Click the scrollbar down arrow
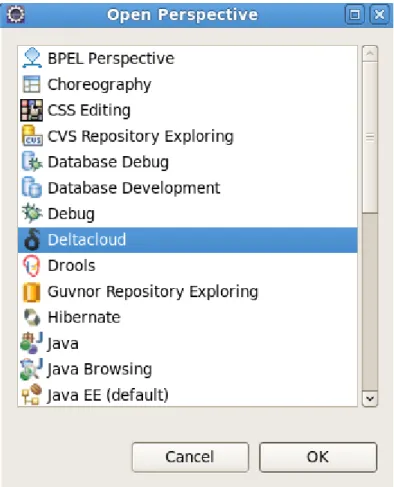The image size is (394, 487). point(370,398)
